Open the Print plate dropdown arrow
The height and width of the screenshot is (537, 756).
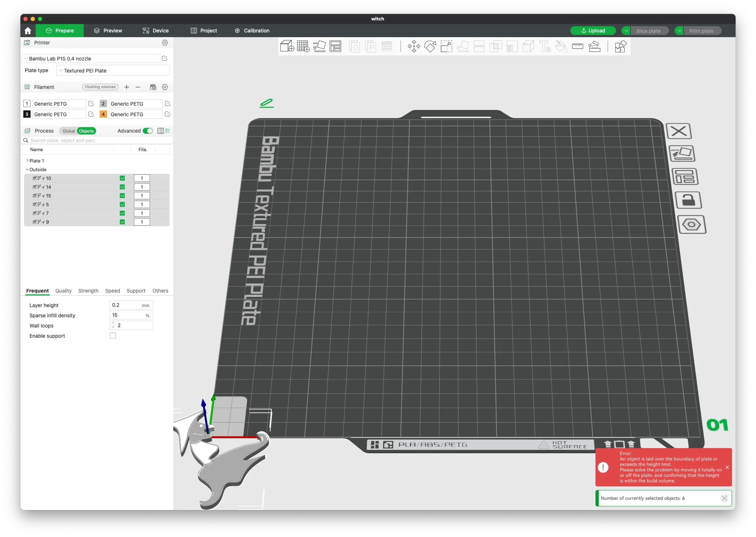click(x=679, y=31)
